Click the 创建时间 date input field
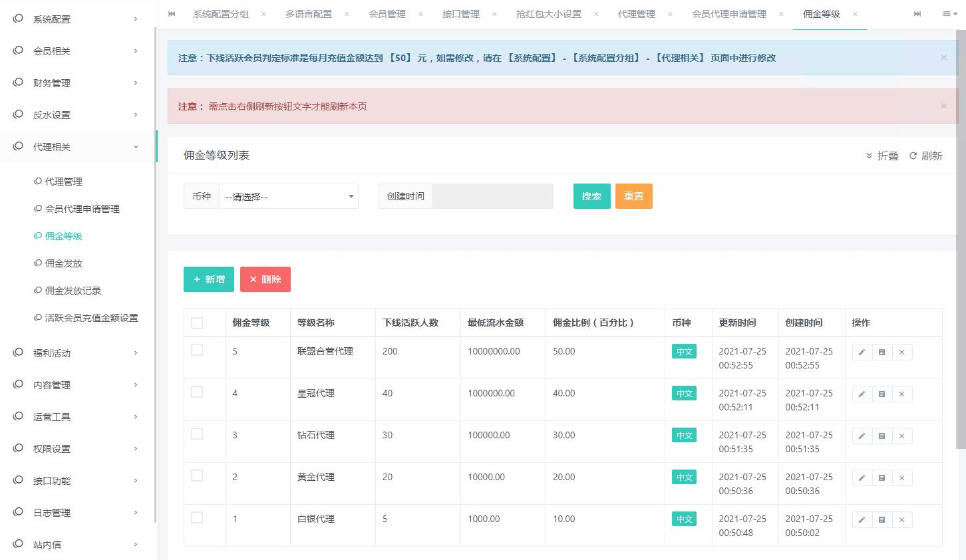 (x=492, y=197)
